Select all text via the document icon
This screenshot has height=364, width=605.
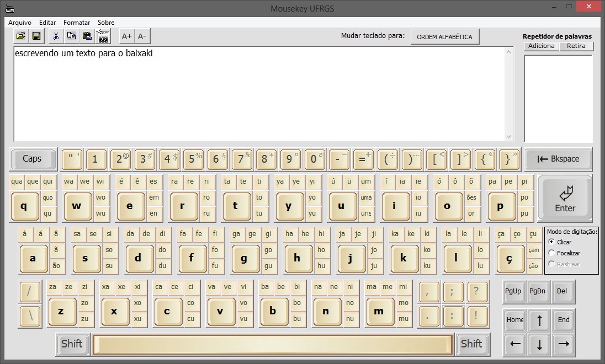103,35
